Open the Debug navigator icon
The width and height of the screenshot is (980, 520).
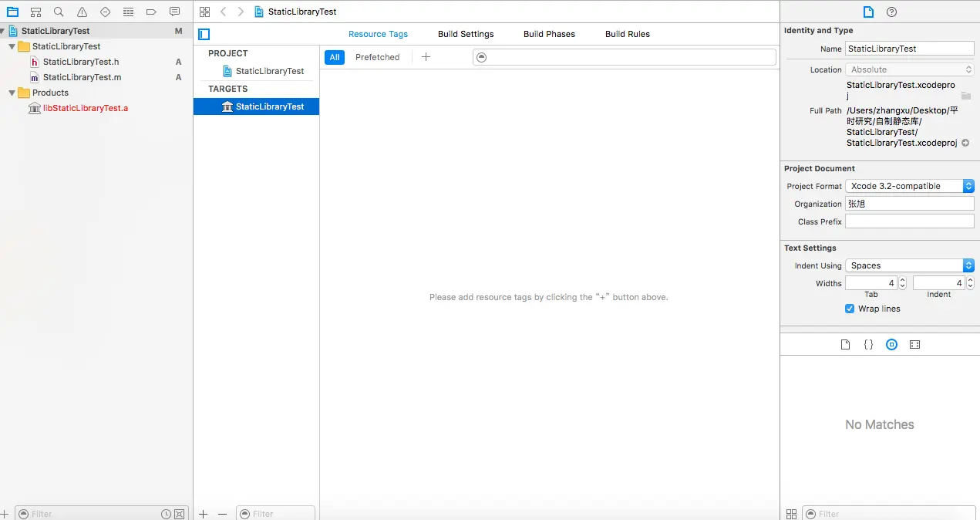coord(128,12)
